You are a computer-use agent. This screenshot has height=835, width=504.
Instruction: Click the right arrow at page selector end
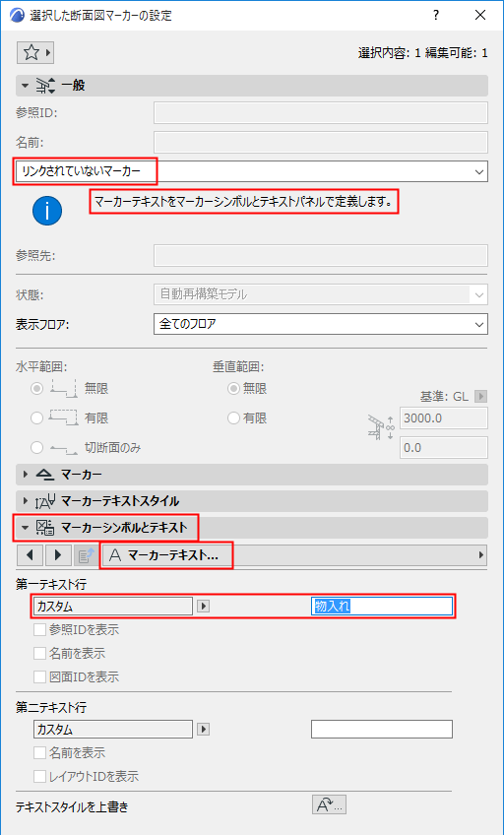pos(481,555)
